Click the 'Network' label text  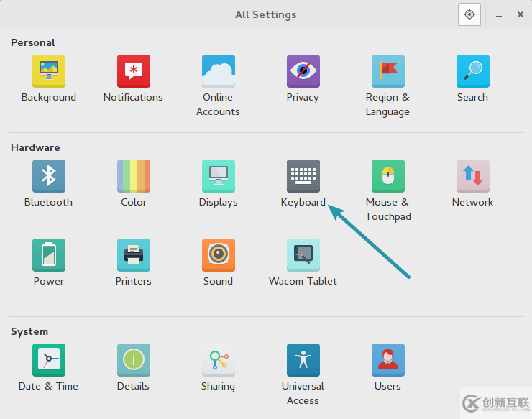pos(472,202)
